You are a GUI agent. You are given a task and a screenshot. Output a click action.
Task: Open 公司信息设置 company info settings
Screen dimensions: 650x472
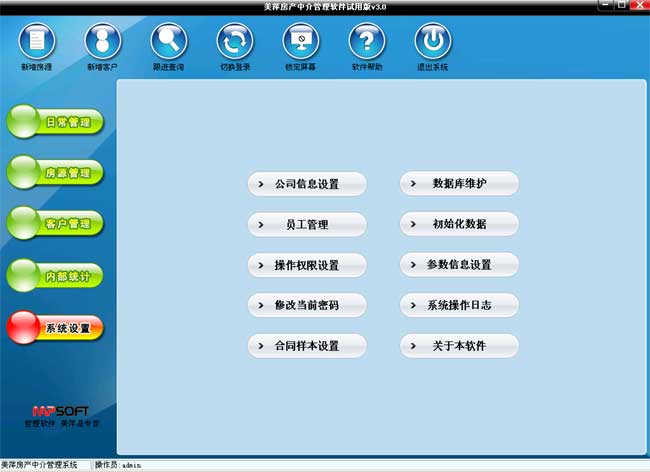coord(307,184)
